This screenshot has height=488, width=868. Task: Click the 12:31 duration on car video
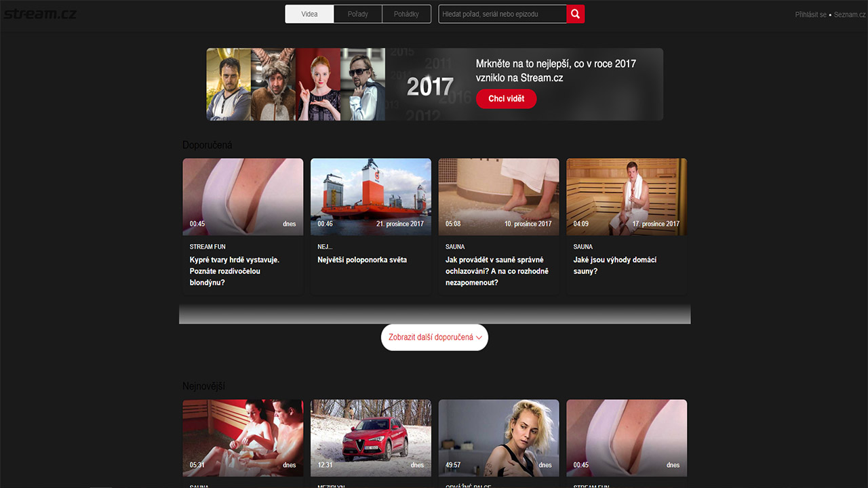(x=325, y=465)
